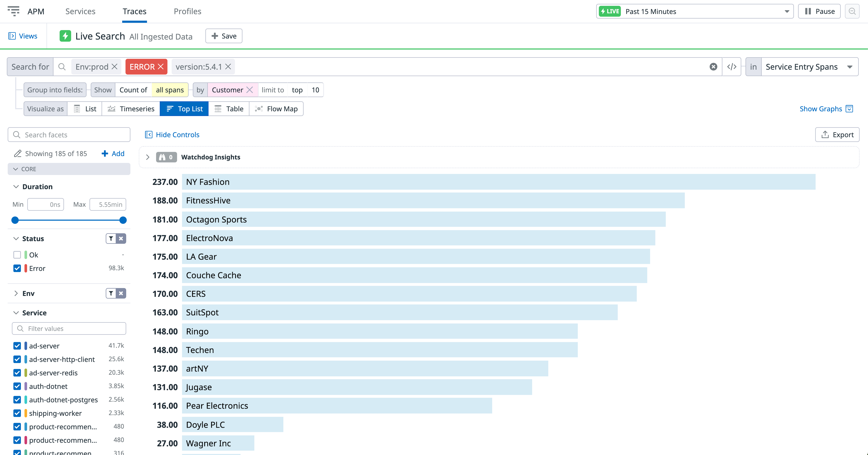The image size is (868, 455).
Task: Click the Datadog APM logo icon
Action: (14, 11)
